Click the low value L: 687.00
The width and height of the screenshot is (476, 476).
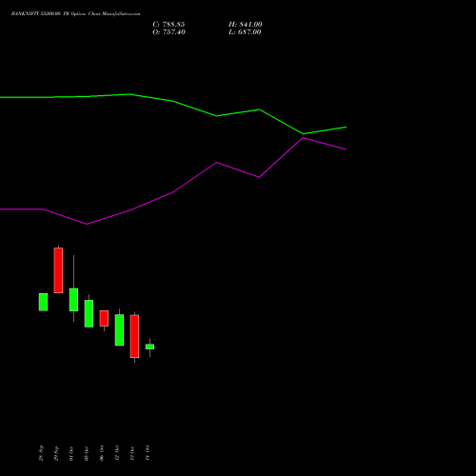(x=245, y=32)
